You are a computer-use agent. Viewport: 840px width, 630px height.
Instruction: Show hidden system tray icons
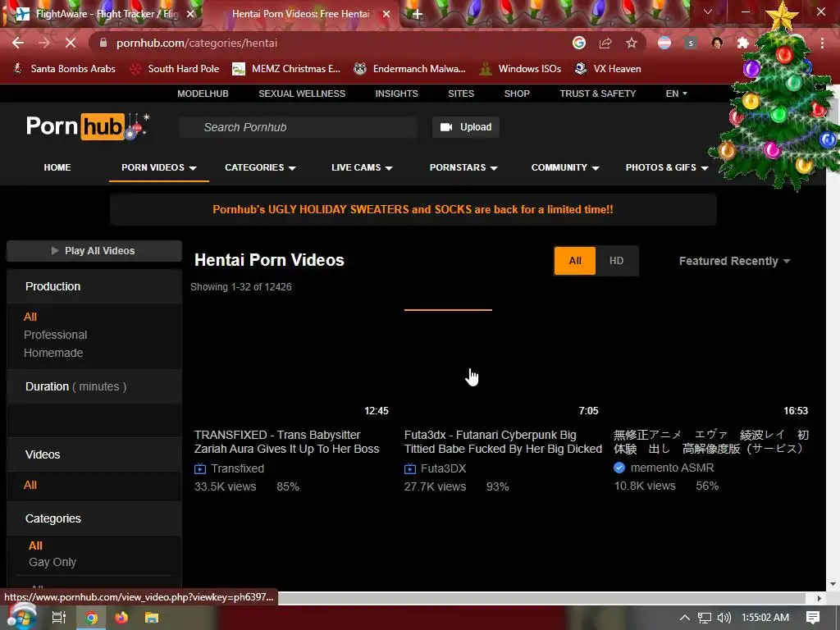point(685,618)
